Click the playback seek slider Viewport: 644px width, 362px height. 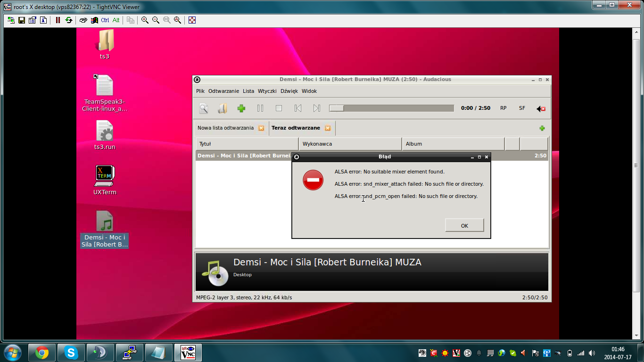pyautogui.click(x=391, y=108)
